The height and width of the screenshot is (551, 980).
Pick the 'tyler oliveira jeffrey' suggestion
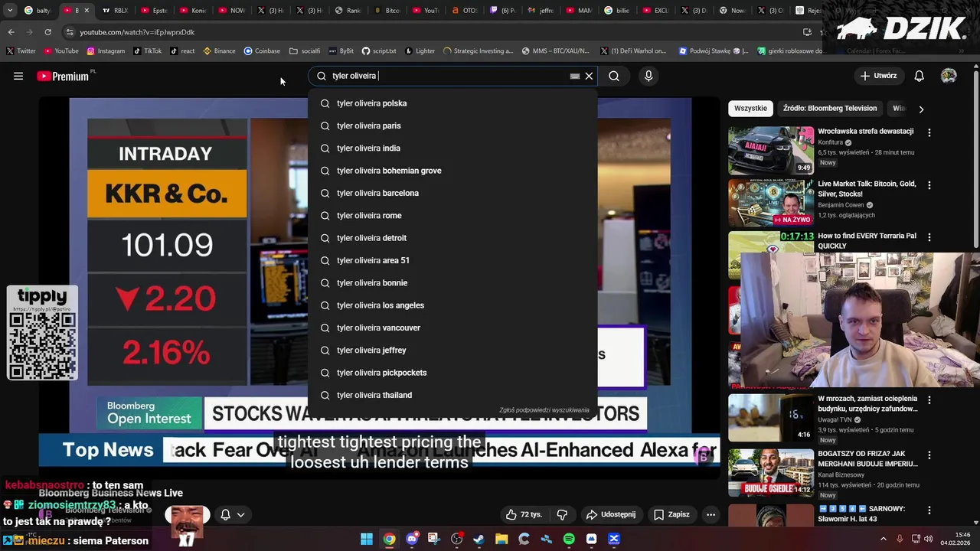coord(452,350)
